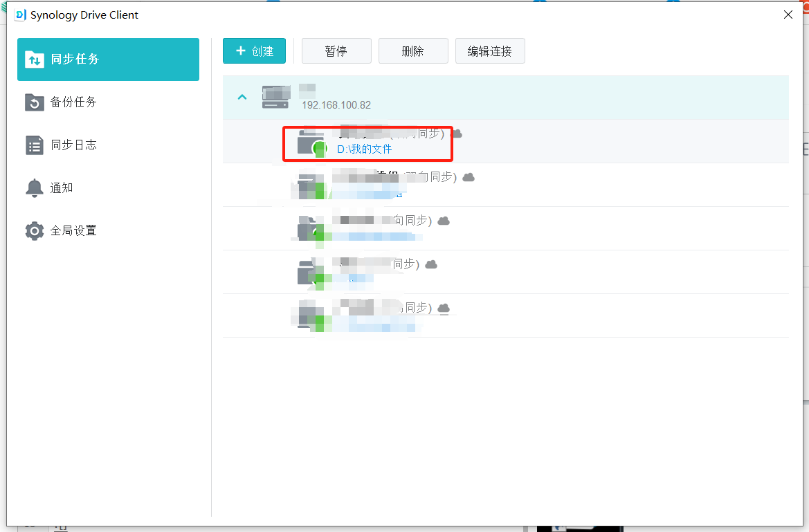This screenshot has height=532, width=809.
Task: Click the 暂停 button
Action: [336, 51]
